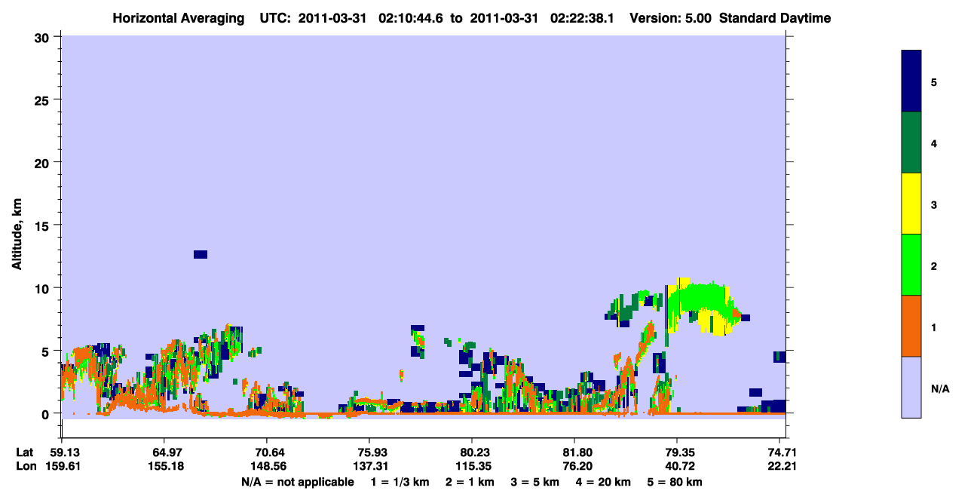Viewport: 980px width, 503px height.
Task: Click longitude value 159.61
Action: point(62,466)
